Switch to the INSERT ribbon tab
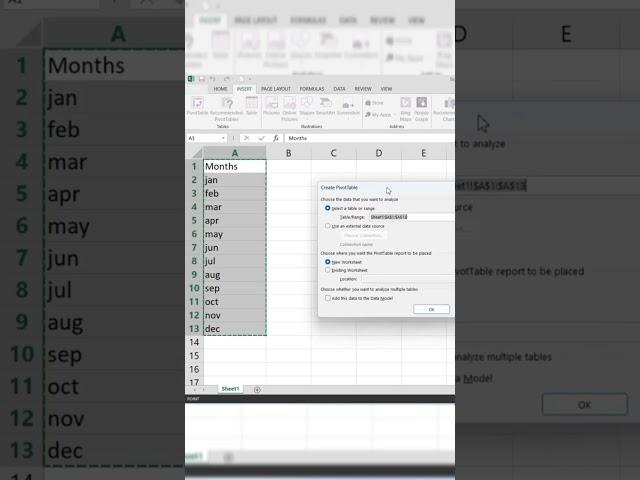 (x=244, y=89)
